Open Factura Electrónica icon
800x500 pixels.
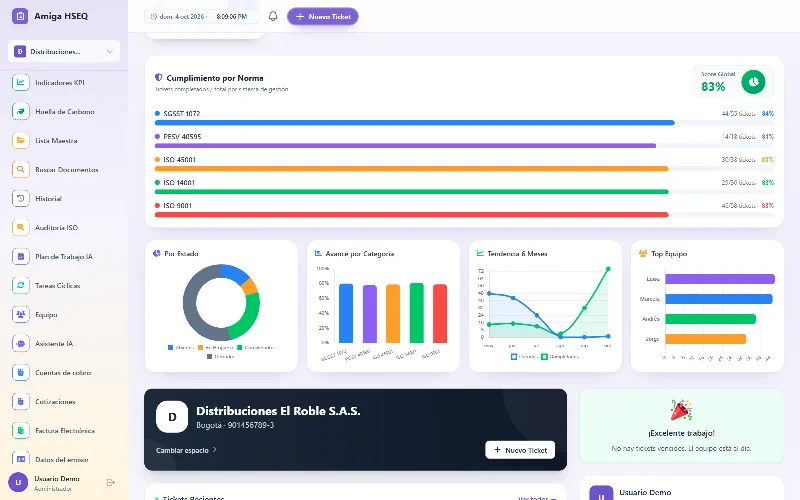20,431
